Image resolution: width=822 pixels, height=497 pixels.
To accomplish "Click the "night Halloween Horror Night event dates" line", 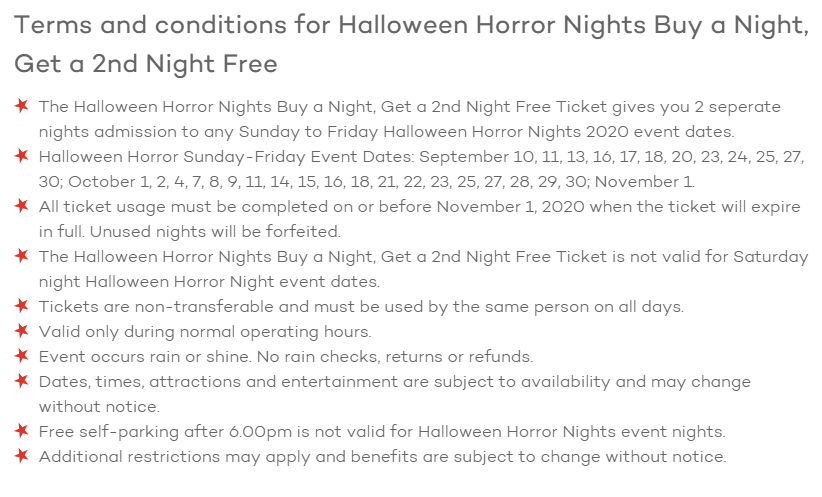I will coord(210,282).
